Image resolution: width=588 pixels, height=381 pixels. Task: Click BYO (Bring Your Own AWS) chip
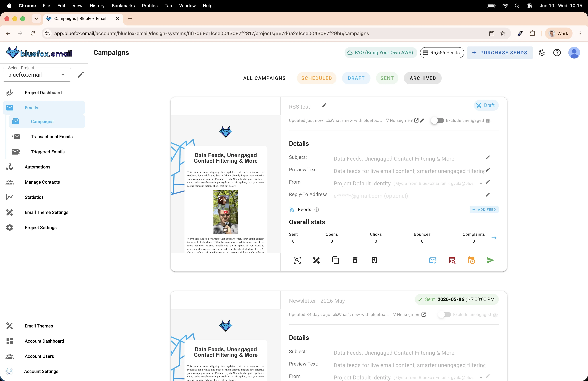(380, 53)
